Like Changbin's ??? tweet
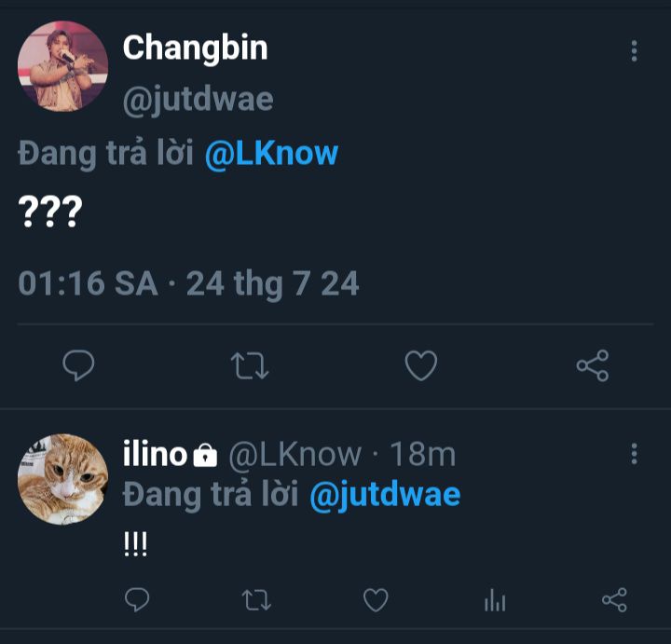 [x=421, y=366]
